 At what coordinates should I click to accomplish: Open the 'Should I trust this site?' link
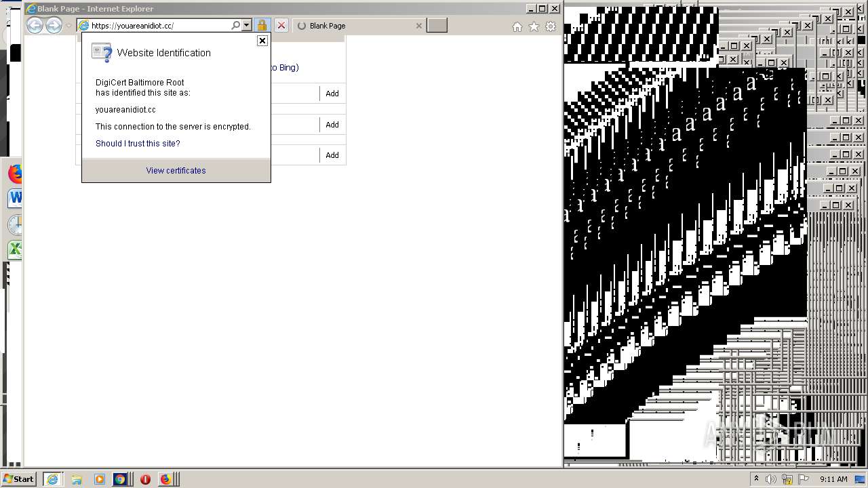pyautogui.click(x=138, y=144)
